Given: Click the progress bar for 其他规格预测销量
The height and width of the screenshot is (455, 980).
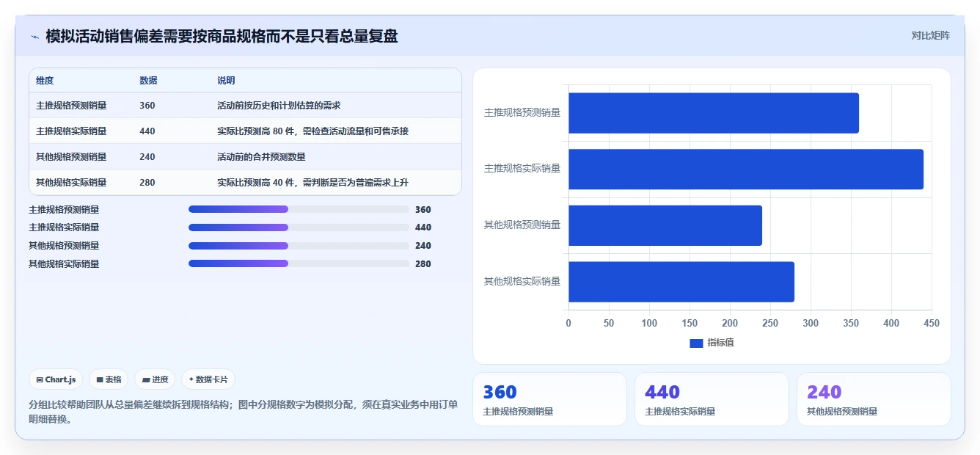Looking at the screenshot, I should (x=299, y=246).
